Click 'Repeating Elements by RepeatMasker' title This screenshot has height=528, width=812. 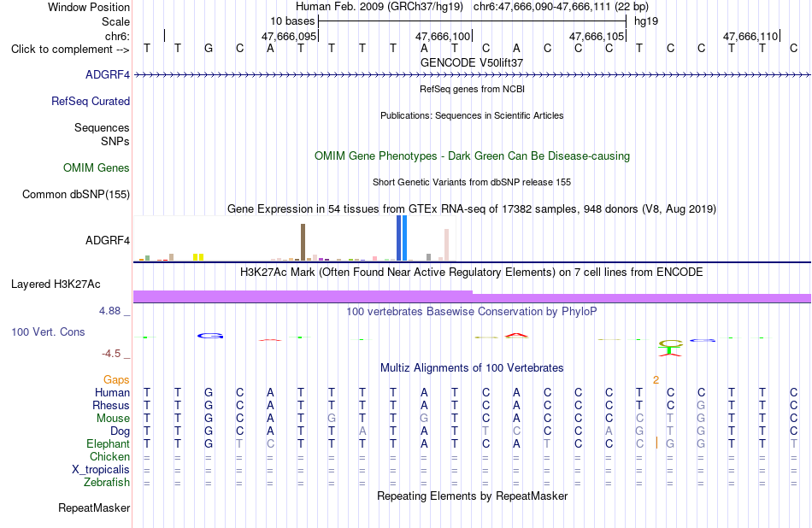pyautogui.click(x=472, y=496)
